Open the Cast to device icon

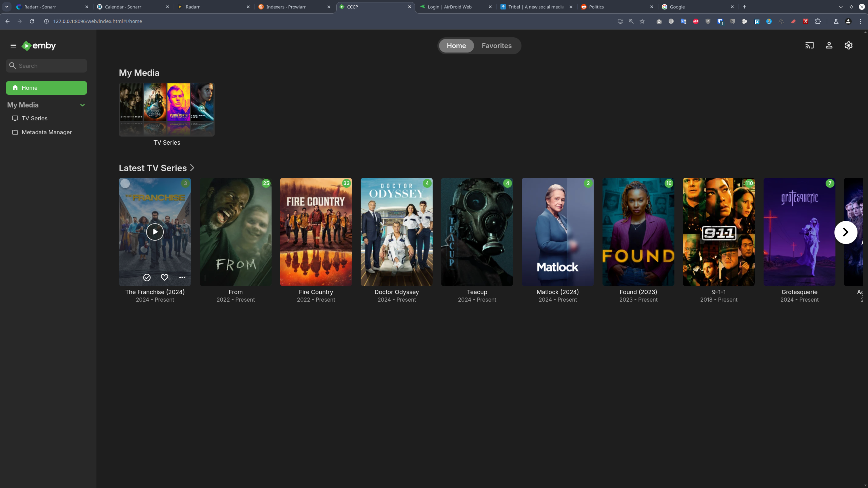809,45
